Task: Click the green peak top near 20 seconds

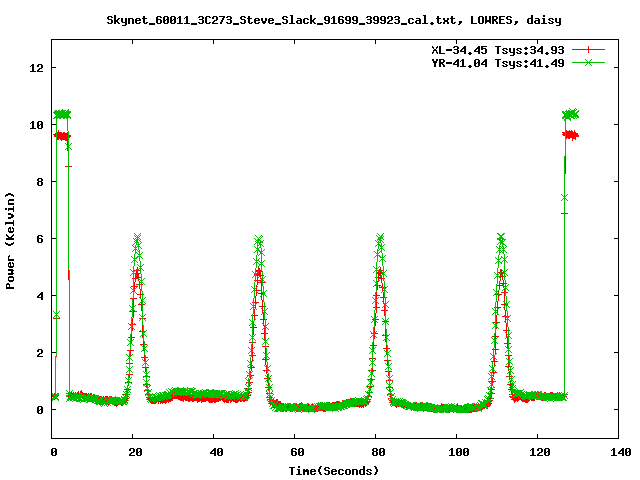Action: (137, 238)
